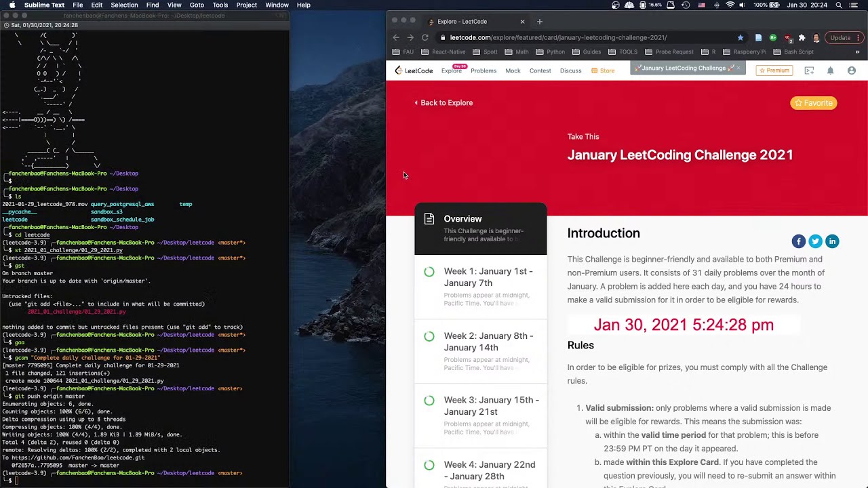
Task: Open the React-Native bookmarks folder
Action: [443, 52]
